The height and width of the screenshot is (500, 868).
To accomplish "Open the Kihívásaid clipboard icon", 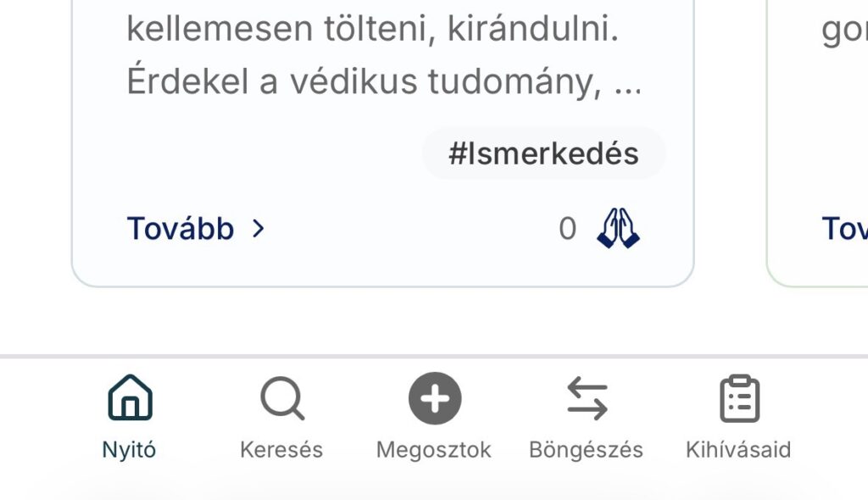I will tap(738, 398).
